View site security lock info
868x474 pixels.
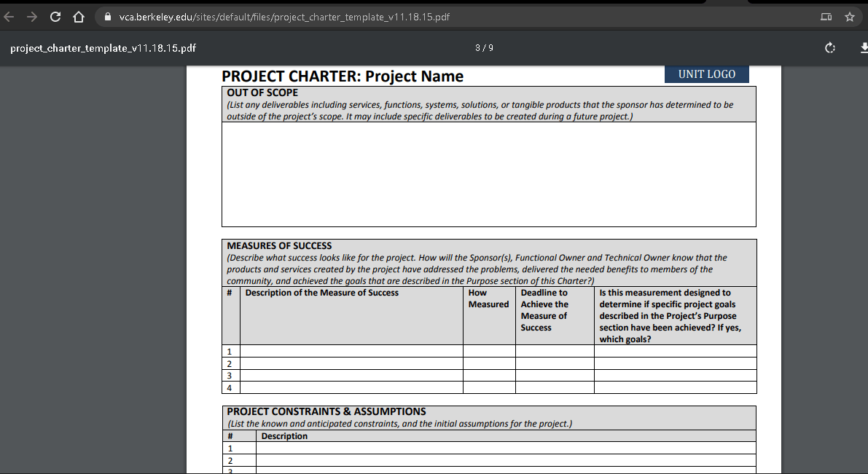pyautogui.click(x=107, y=17)
